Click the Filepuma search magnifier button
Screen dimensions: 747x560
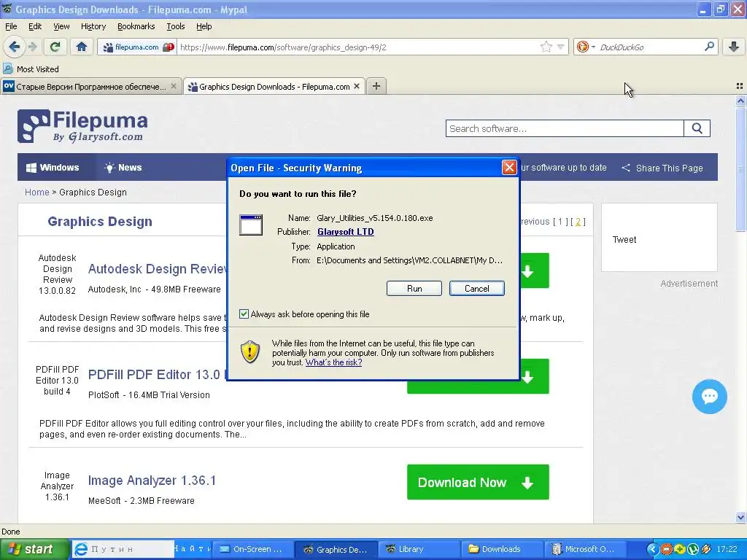[697, 128]
